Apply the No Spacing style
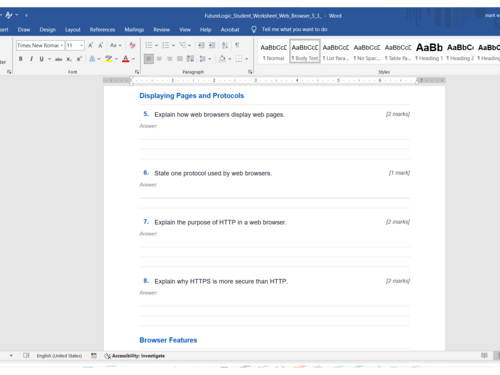500x375 pixels. (367, 52)
